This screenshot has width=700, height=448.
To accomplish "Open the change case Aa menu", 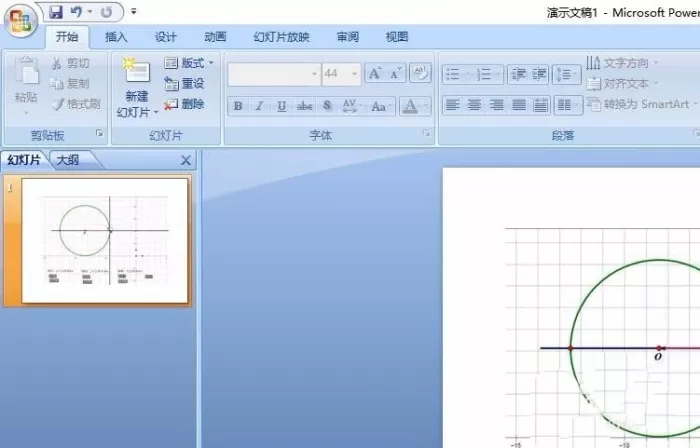I will point(380,106).
